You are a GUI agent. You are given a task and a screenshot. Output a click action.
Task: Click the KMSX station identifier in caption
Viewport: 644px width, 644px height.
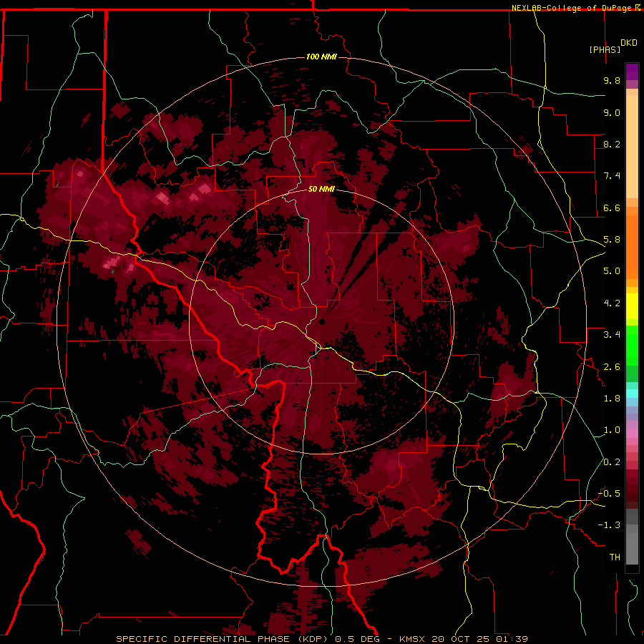tap(412, 639)
